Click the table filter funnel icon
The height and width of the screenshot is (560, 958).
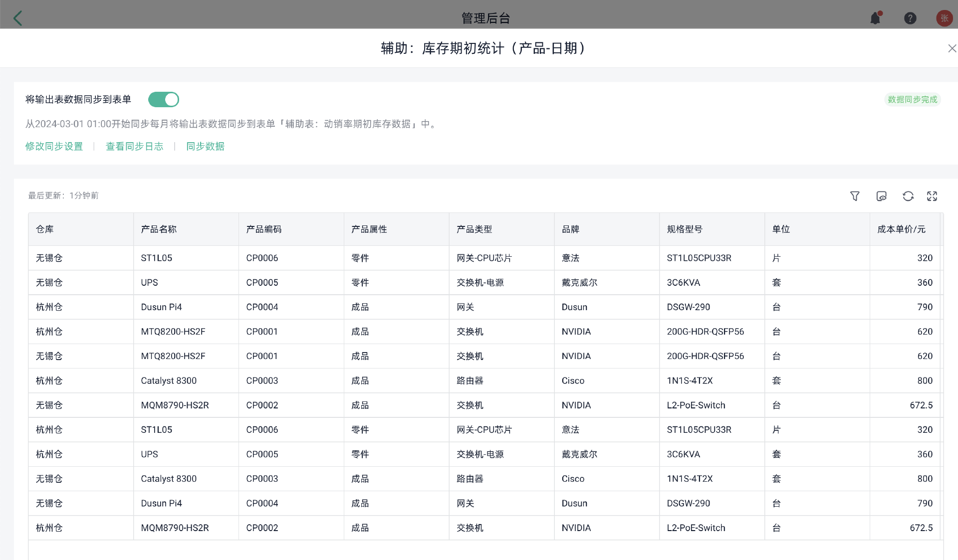click(855, 196)
